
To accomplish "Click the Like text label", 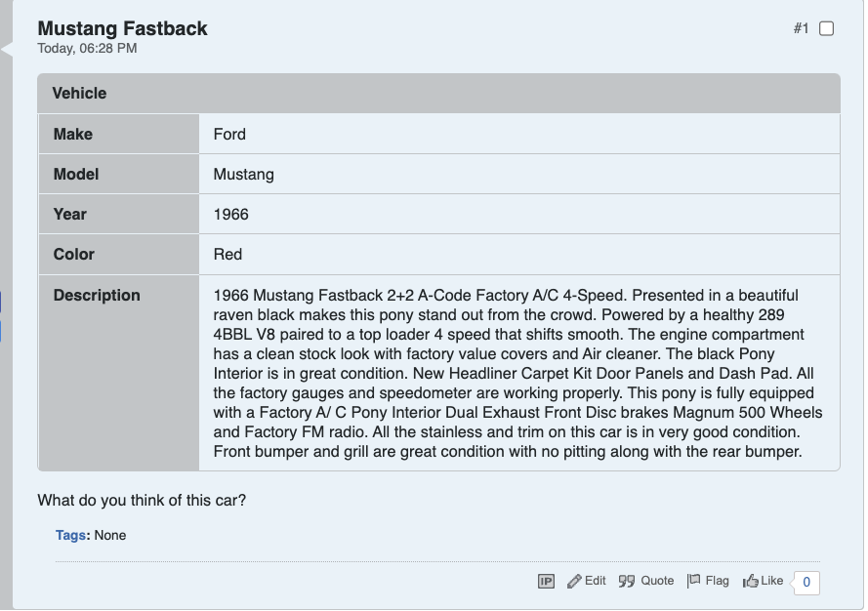I will click(771, 581).
